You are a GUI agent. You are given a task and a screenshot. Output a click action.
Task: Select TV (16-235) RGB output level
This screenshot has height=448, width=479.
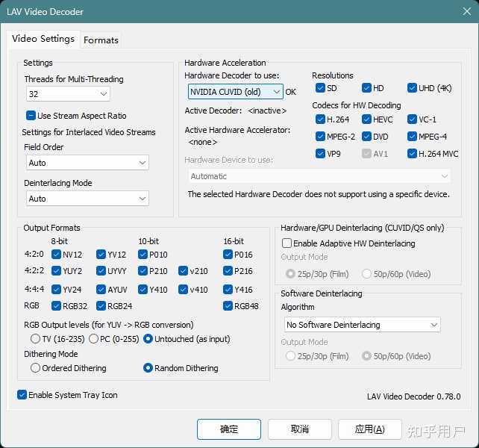tap(36, 339)
